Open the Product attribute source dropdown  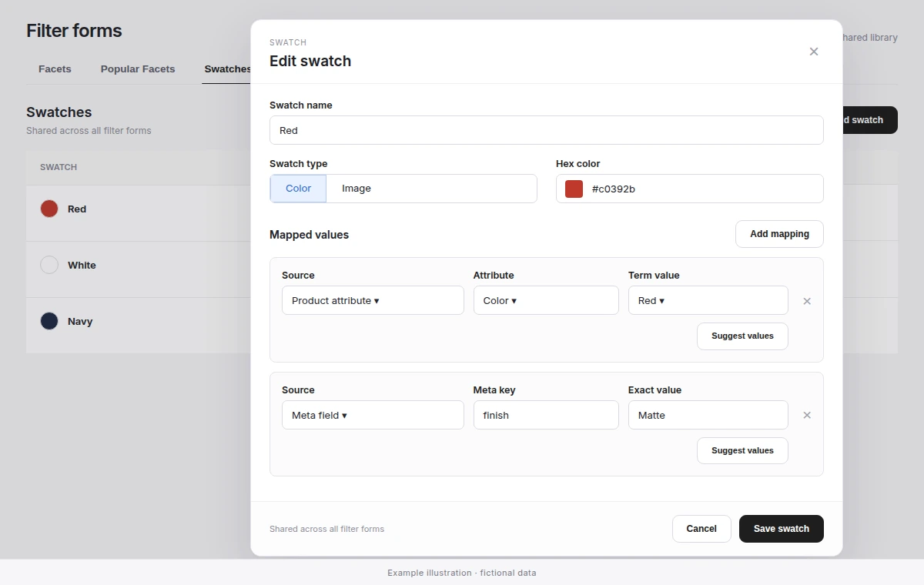(x=373, y=300)
